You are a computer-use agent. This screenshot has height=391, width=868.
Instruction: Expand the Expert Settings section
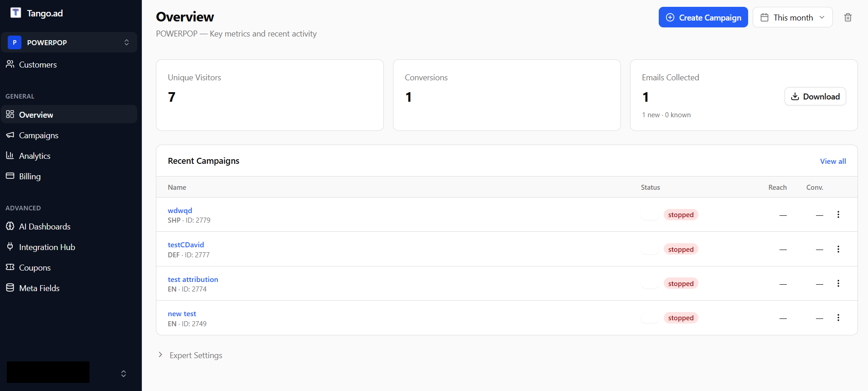[190, 355]
